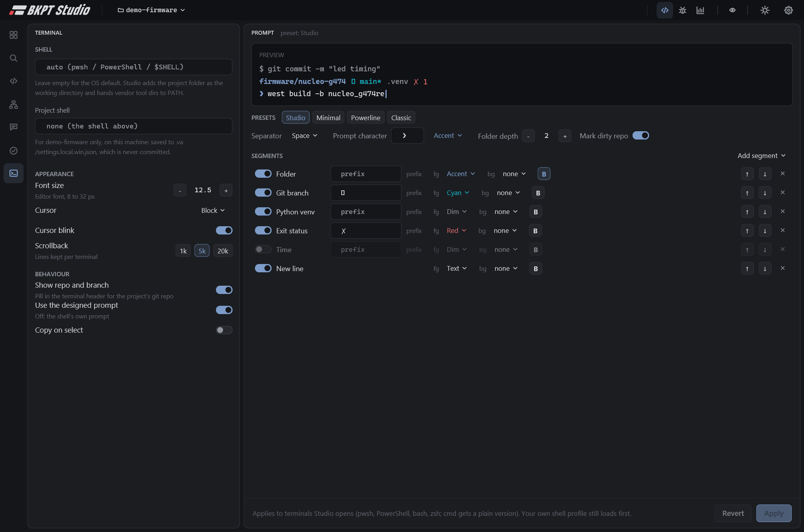The width and height of the screenshot is (804, 532).
Task: Open the chat messages sidebar icon
Action: [x=13, y=127]
